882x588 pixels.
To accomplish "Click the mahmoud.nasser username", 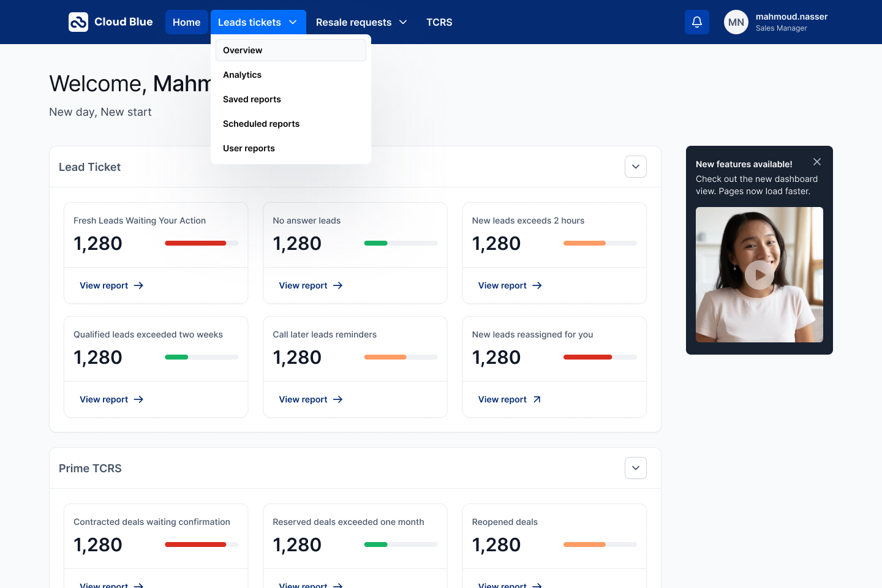I will (x=791, y=17).
